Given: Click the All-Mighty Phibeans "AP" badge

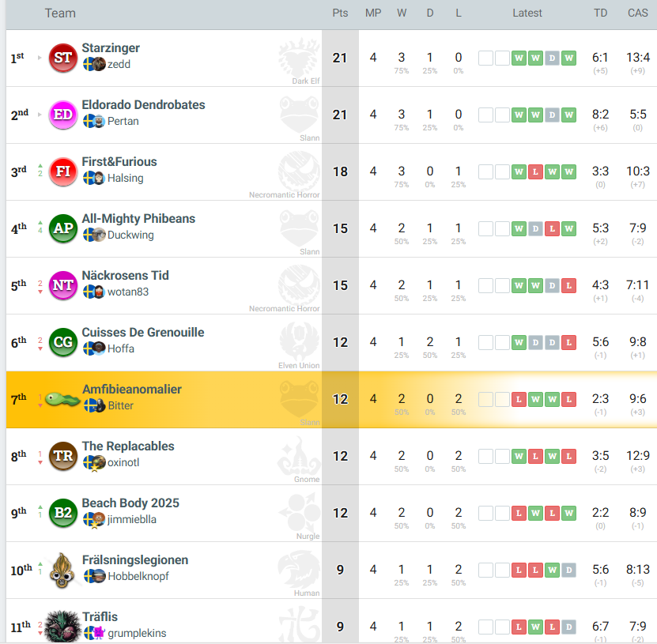Looking at the screenshot, I should (x=63, y=229).
